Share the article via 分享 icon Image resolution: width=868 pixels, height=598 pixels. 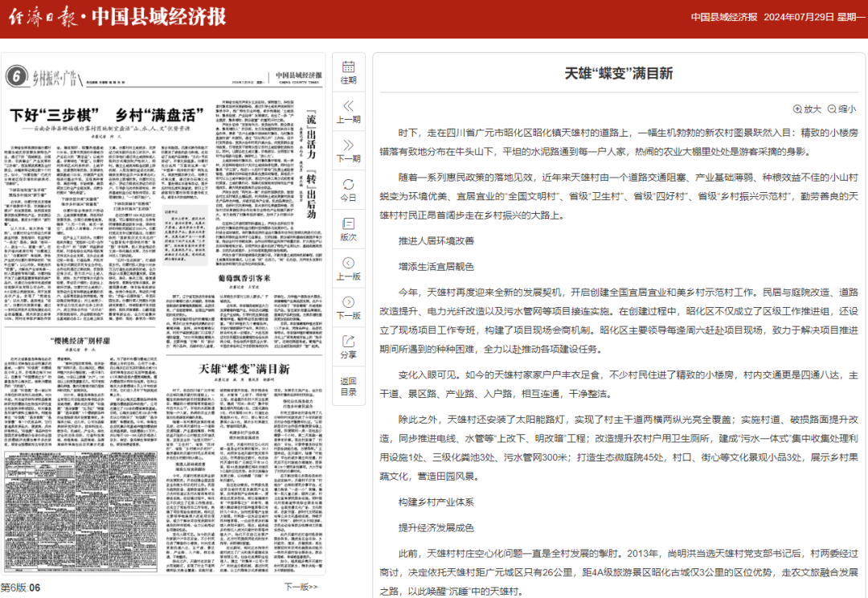pos(348,341)
